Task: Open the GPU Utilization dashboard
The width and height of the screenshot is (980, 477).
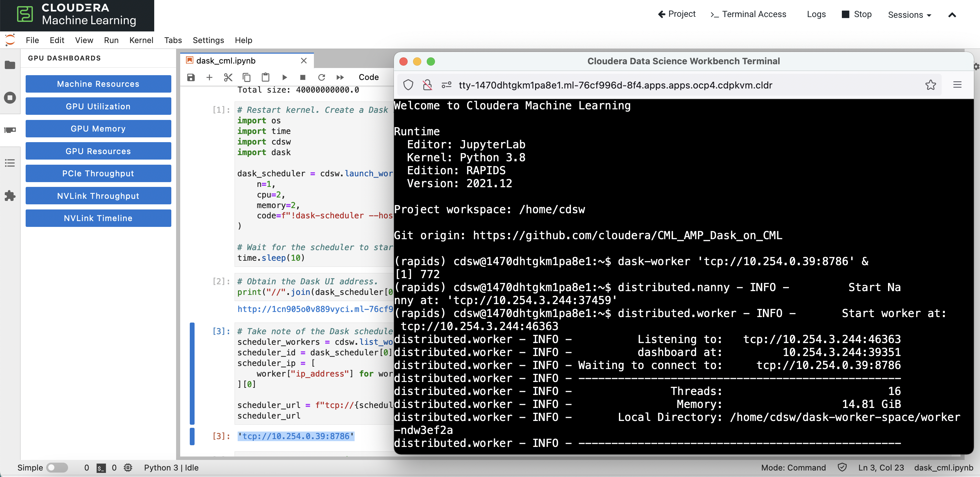Action: [x=98, y=106]
